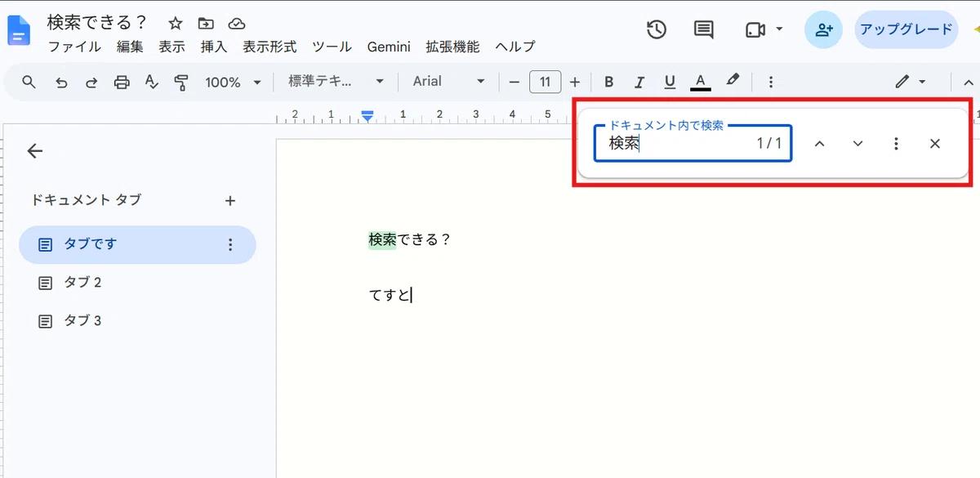Collapse the menus with the up chevron

point(969,82)
